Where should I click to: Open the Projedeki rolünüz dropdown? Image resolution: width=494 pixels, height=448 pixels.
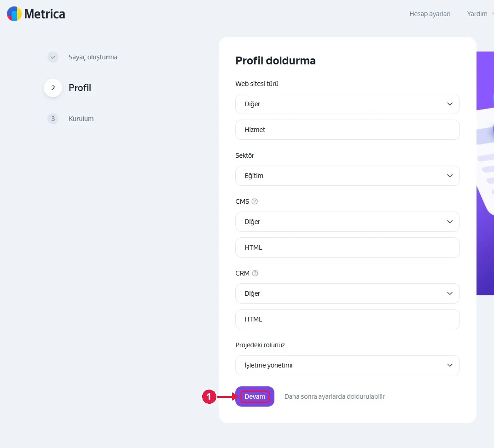pos(348,365)
